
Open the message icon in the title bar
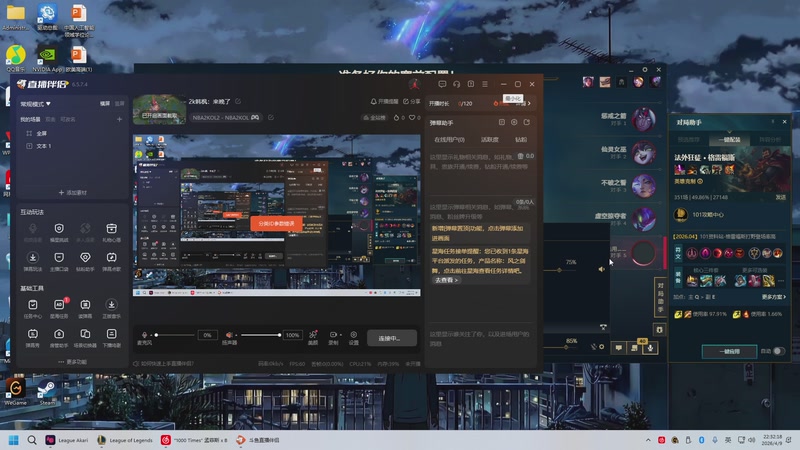click(x=442, y=84)
